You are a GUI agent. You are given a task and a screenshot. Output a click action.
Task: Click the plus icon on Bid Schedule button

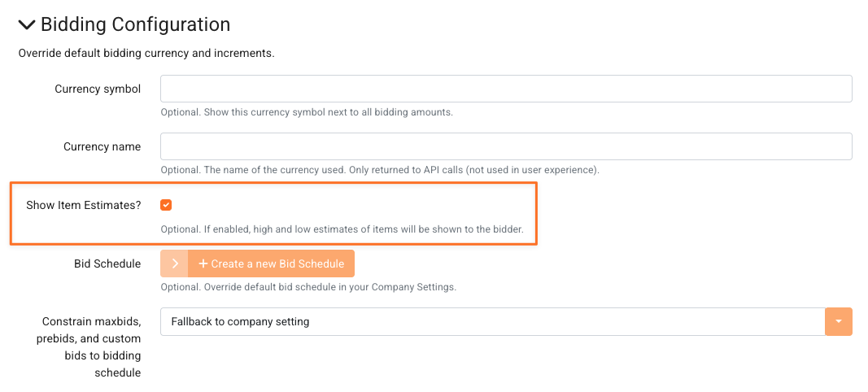[203, 264]
